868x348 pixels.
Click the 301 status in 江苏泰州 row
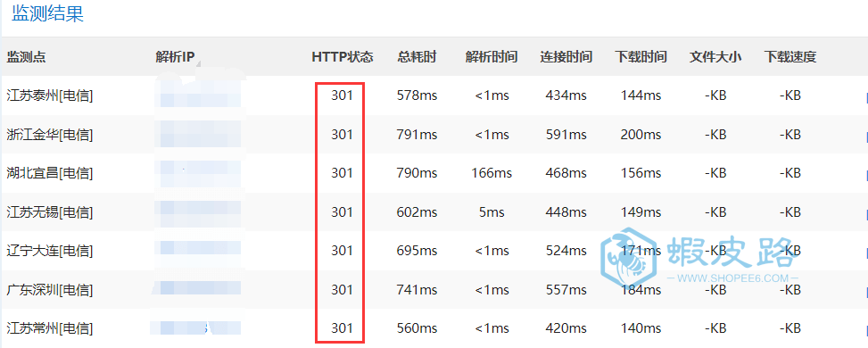coord(342,95)
